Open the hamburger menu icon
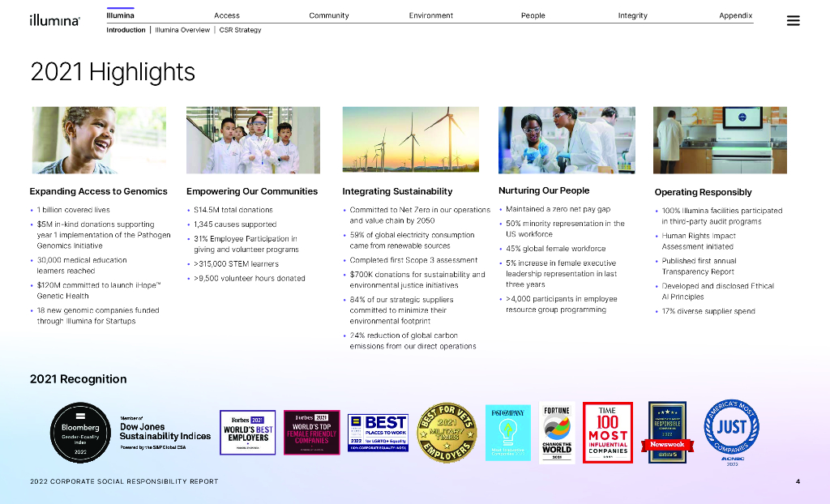 [793, 20]
